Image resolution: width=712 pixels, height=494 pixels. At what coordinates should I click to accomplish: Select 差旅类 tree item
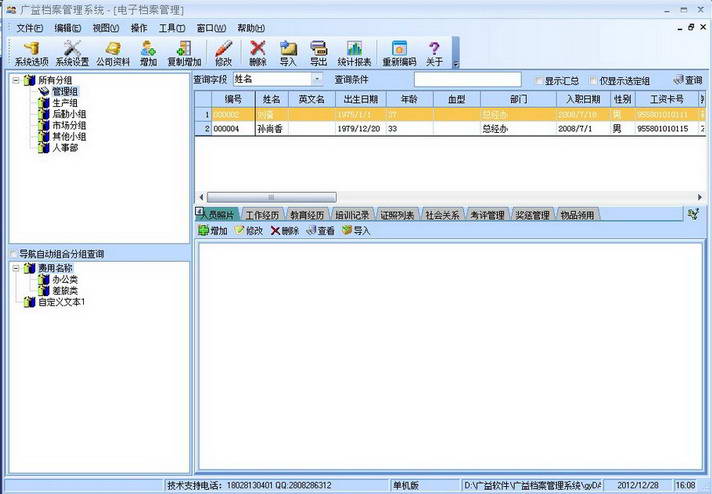(x=65, y=291)
